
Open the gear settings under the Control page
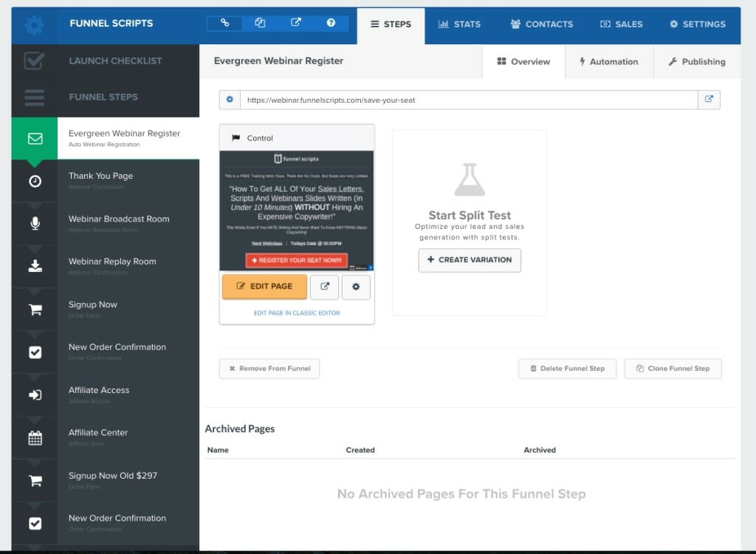coord(356,287)
